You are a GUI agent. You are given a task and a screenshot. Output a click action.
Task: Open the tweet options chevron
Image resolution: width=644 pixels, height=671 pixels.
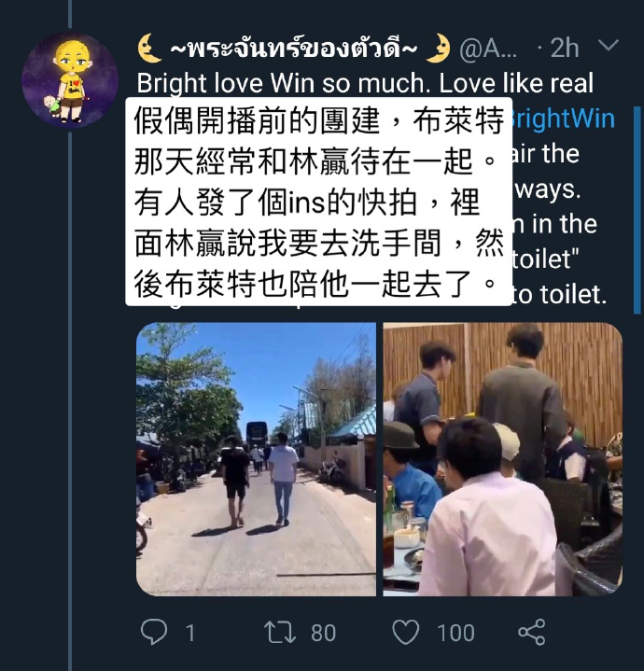(x=609, y=46)
